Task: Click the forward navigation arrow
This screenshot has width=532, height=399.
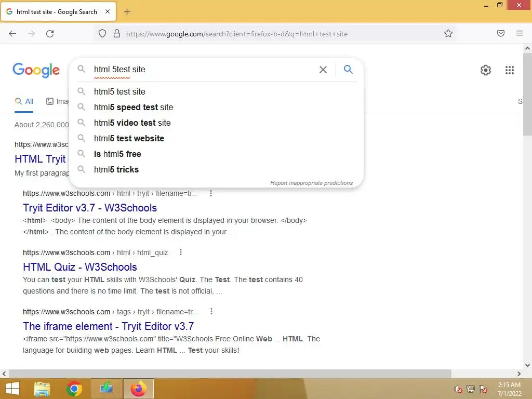Action: tap(31, 34)
